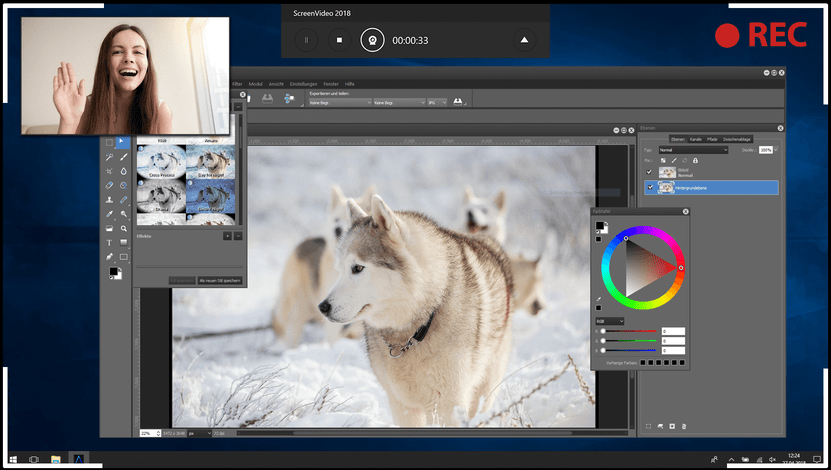Pick the eyedropper in Farbtafel panel
The width and height of the screenshot is (831, 470).
[599, 299]
